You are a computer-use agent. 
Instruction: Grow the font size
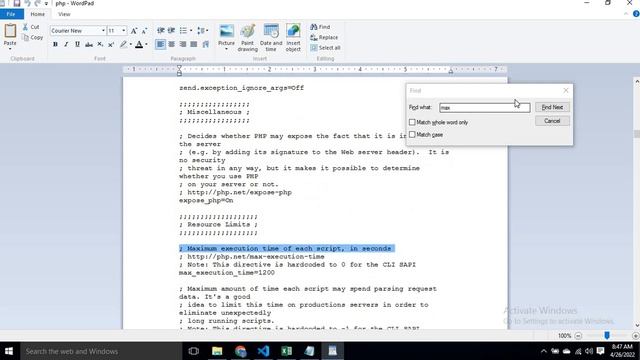(x=134, y=31)
